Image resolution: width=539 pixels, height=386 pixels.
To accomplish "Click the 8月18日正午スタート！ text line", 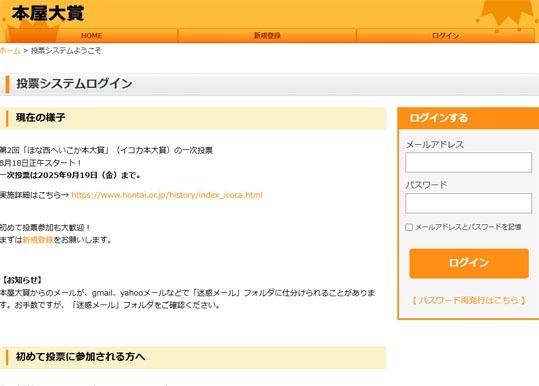I will click(x=41, y=163).
